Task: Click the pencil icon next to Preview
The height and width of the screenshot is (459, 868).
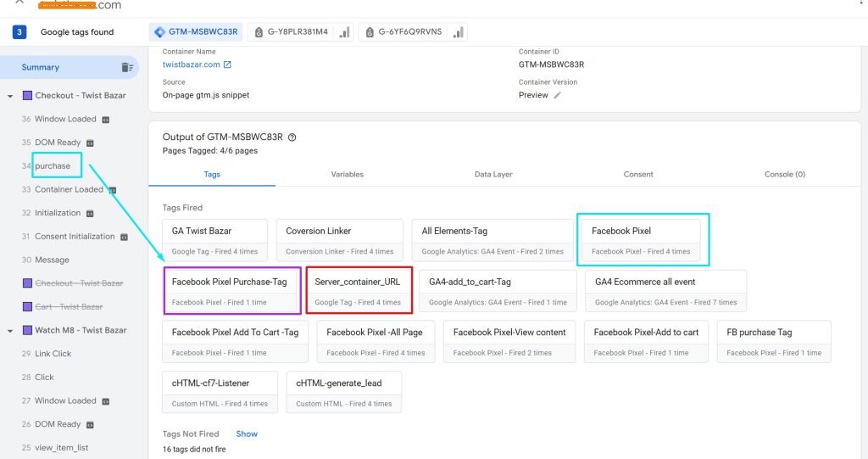Action: (557, 96)
